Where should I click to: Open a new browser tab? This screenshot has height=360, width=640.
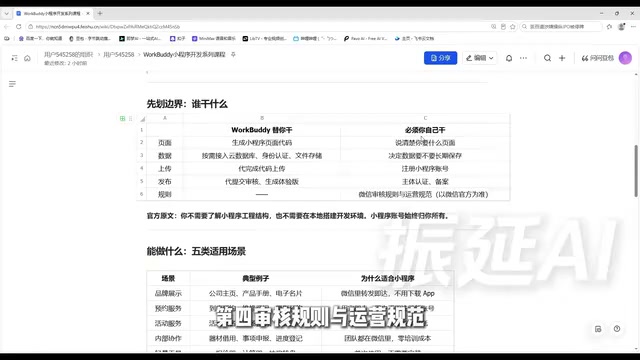point(100,13)
